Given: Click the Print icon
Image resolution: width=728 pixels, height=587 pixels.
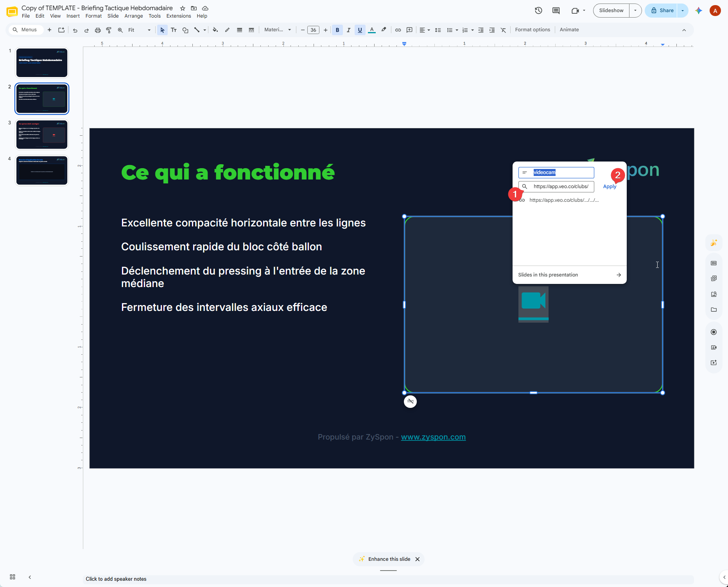Looking at the screenshot, I should 98,30.
